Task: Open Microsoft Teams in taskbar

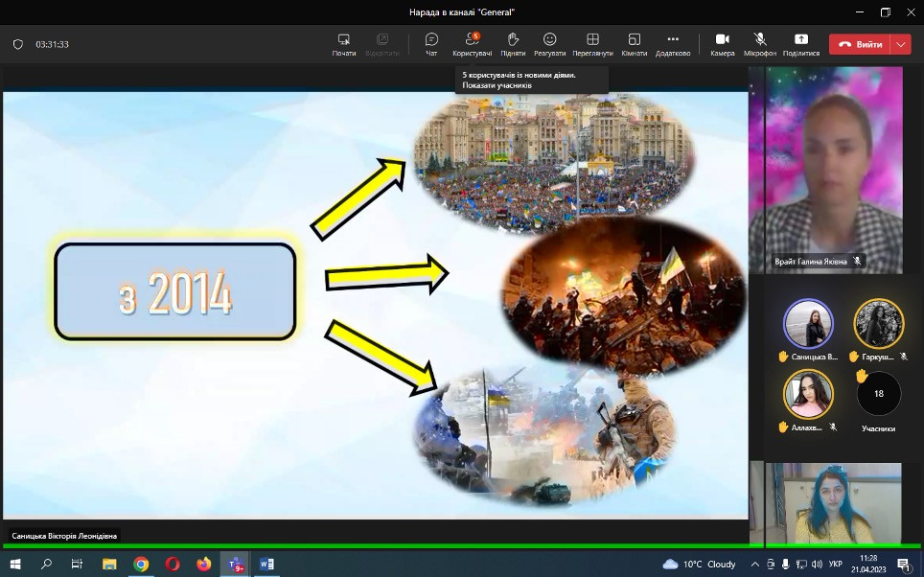Action: click(x=234, y=564)
